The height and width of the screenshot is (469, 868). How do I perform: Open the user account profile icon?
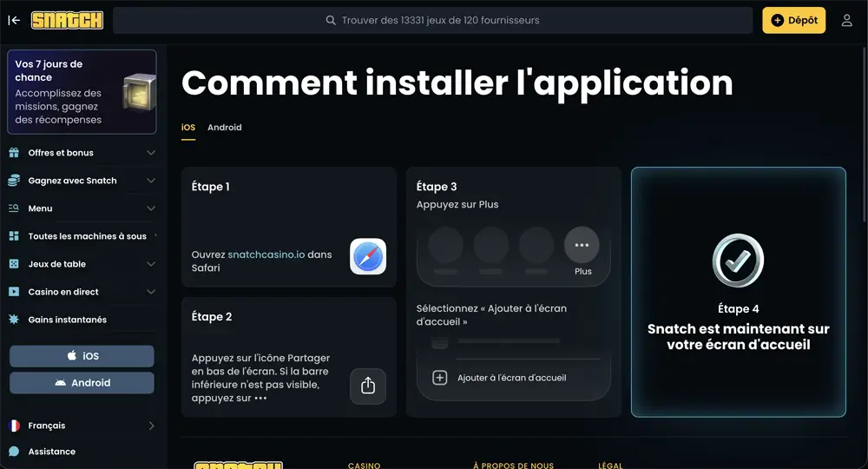pyautogui.click(x=846, y=21)
